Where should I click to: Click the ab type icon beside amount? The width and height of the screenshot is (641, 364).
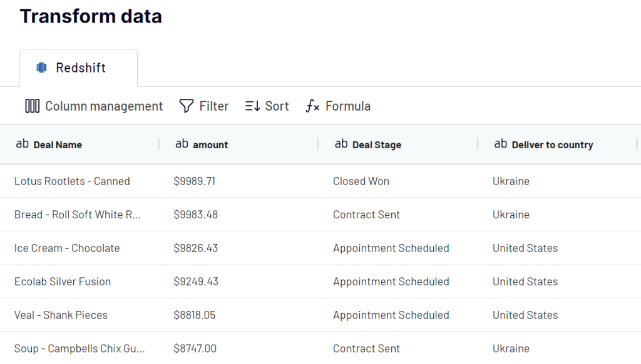tap(182, 143)
